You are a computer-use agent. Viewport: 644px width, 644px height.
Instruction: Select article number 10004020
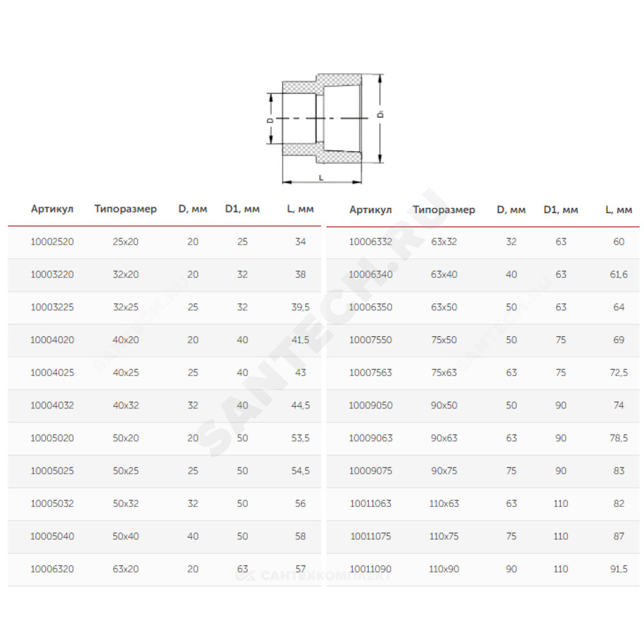[52, 340]
